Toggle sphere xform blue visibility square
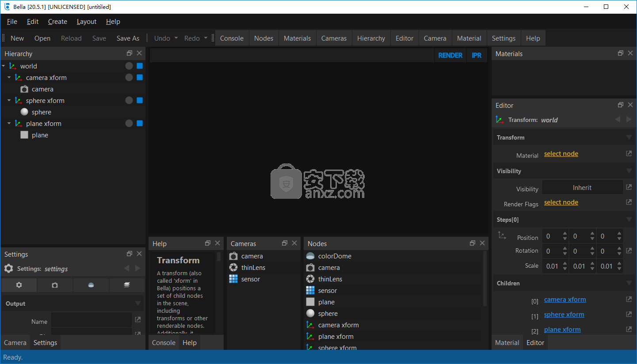This screenshot has width=637, height=364. [140, 100]
